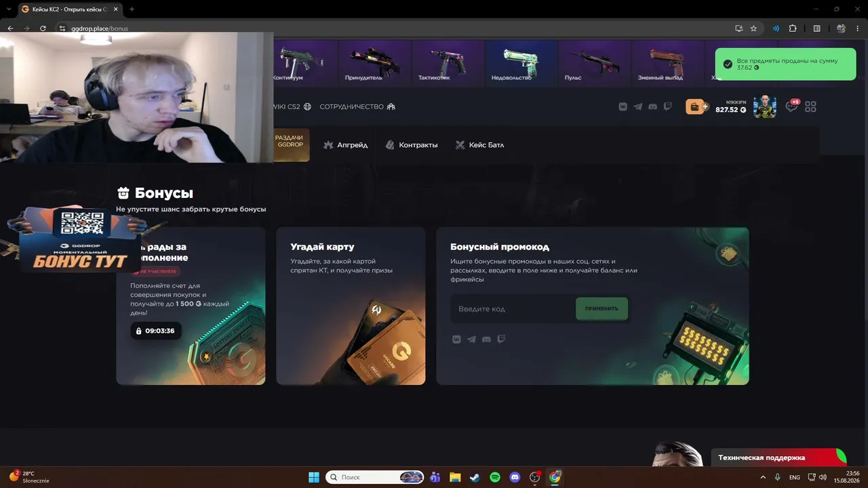Open the N1KKIFN profile avatar

764,106
